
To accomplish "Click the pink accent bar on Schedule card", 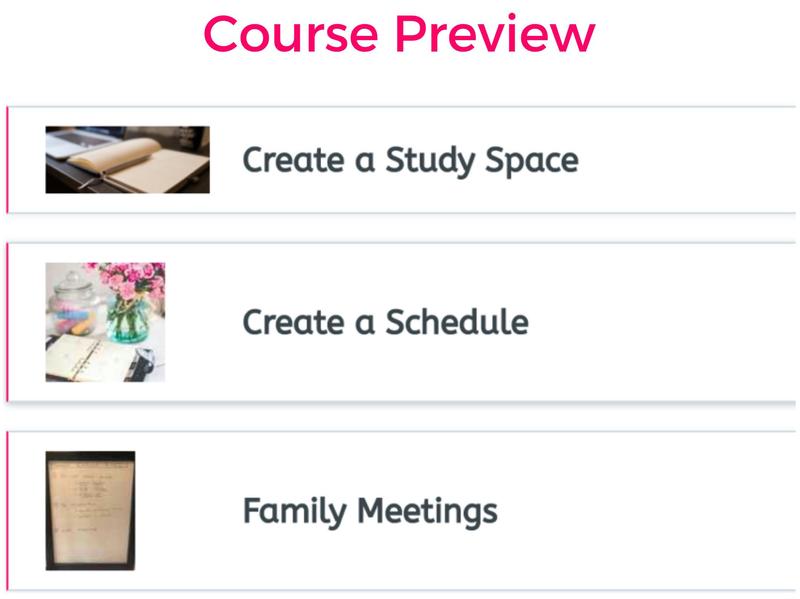I will click(x=7, y=322).
